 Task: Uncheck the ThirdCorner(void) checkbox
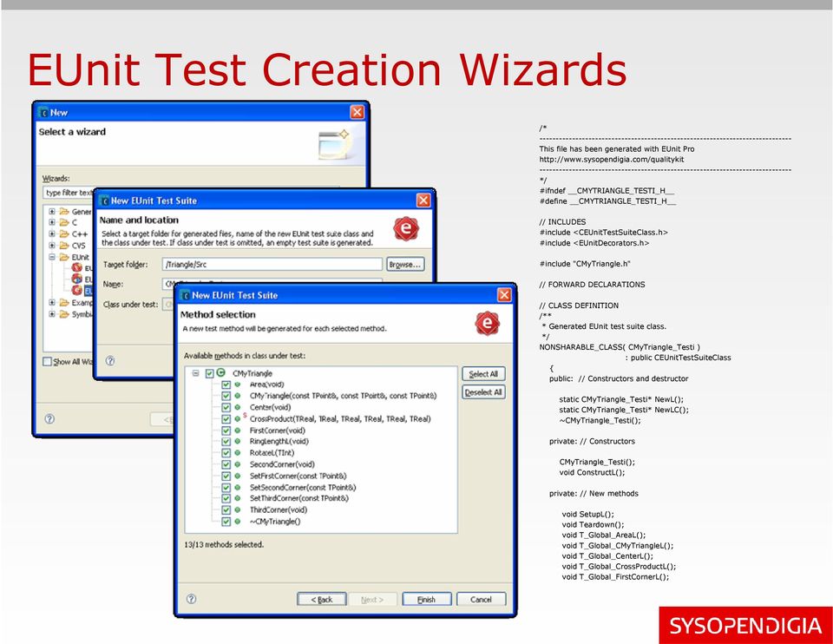tap(226, 510)
